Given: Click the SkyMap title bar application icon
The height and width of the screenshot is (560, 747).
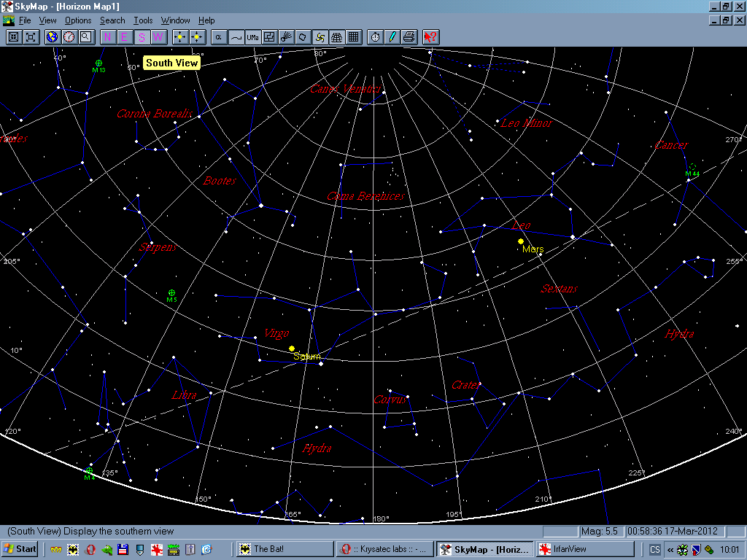Looking at the screenshot, I should click(7, 6).
